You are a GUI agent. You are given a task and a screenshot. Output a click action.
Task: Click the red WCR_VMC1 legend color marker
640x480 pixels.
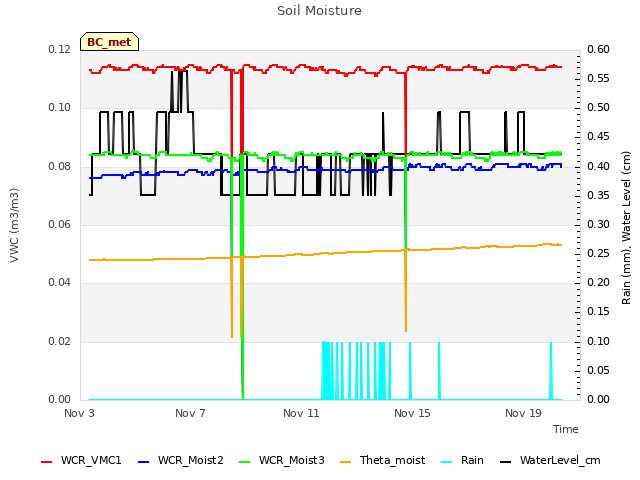[x=47, y=462]
